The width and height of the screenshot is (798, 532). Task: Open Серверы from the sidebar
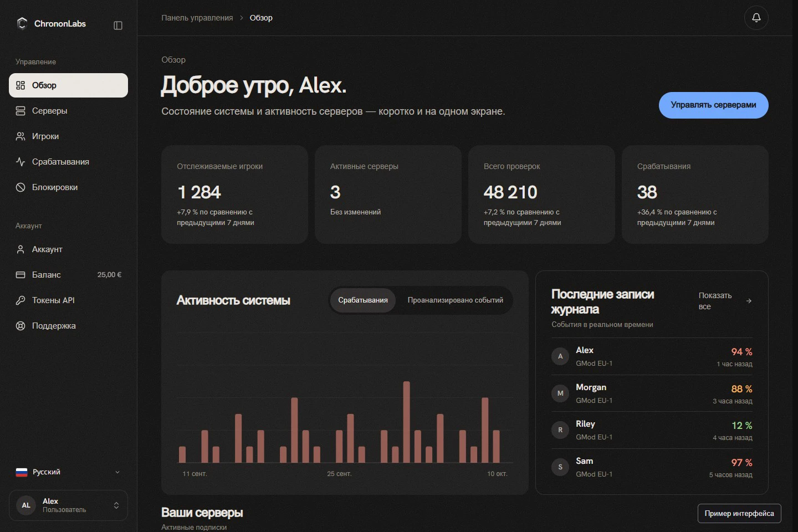pyautogui.click(x=68, y=111)
